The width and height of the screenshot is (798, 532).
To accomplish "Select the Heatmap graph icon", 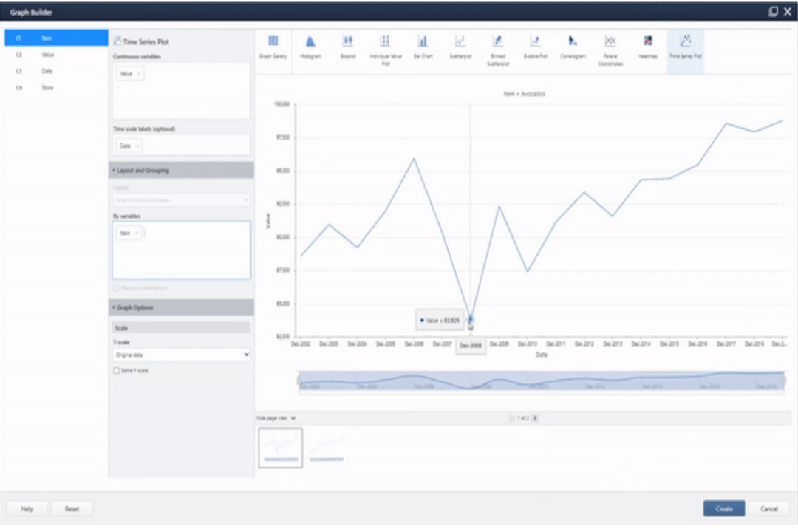I will [647, 43].
